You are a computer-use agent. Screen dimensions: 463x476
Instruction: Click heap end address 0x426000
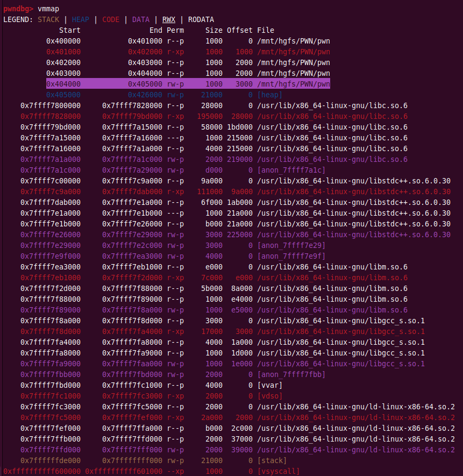point(145,95)
